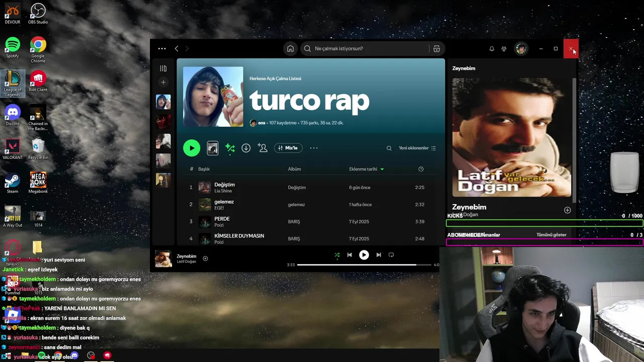
Task: Skip to the previous track
Action: (349, 255)
